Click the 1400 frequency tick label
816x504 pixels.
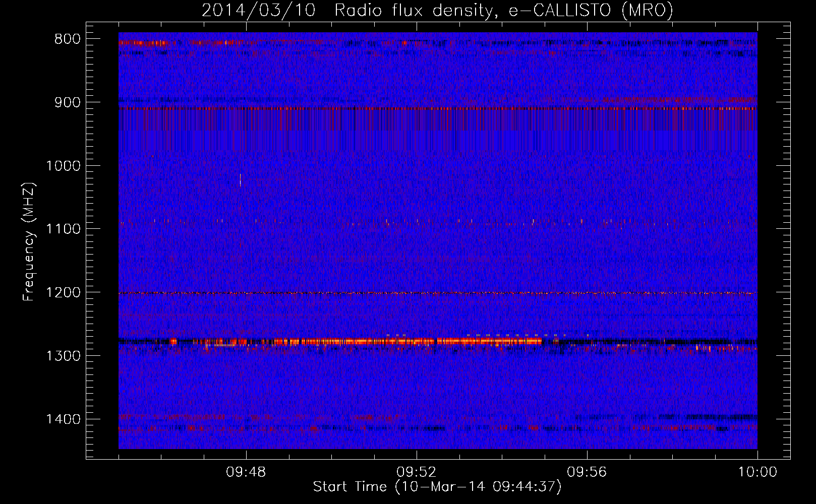click(63, 419)
